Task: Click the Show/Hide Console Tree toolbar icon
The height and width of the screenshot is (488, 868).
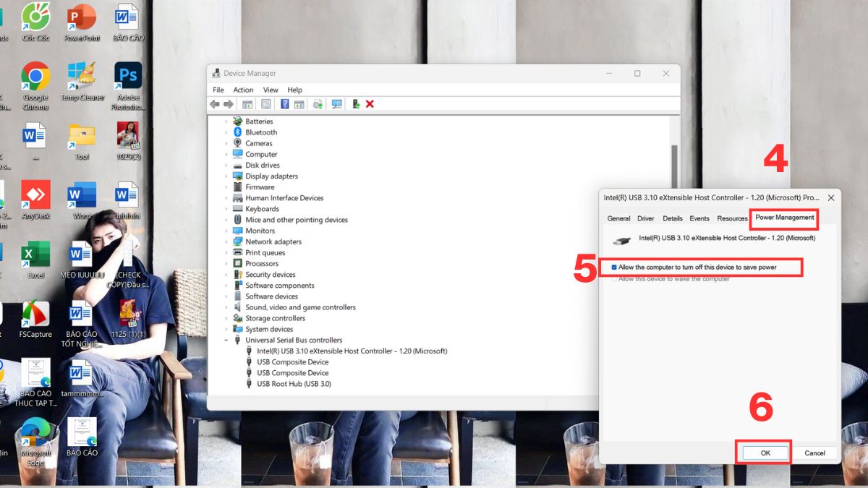Action: [248, 104]
